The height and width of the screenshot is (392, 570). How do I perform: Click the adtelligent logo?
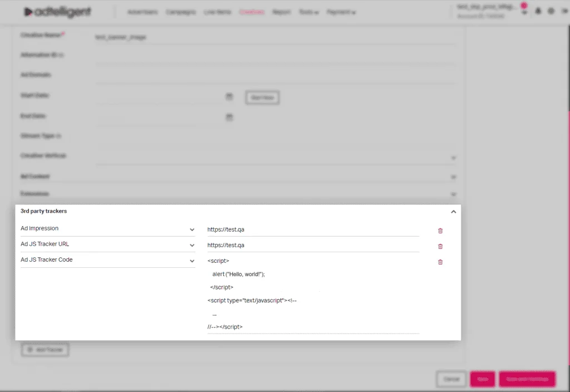pyautogui.click(x=57, y=12)
